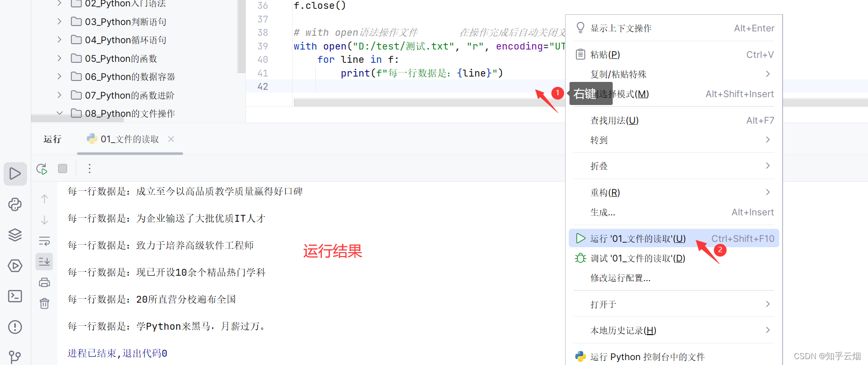The image size is (868, 365).
Task: Click output line 学Python来黑马，月薪过万。
Action: (x=167, y=326)
